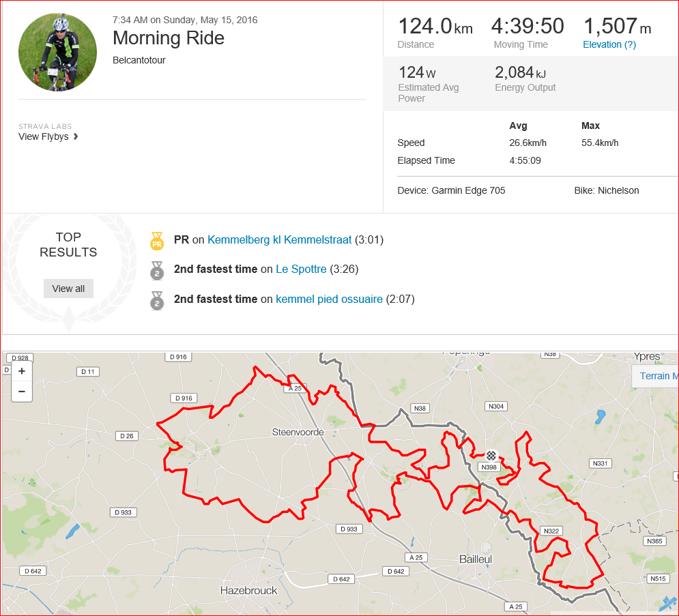Screen dimensions: 679x616
Task: Click the silver medal beside kemmel pied ossuaire
Action: (157, 300)
